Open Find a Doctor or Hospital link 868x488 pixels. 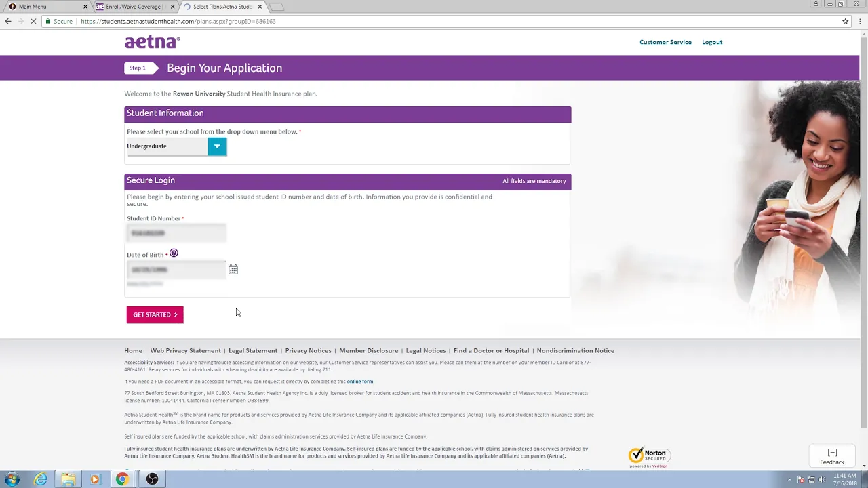pos(491,350)
